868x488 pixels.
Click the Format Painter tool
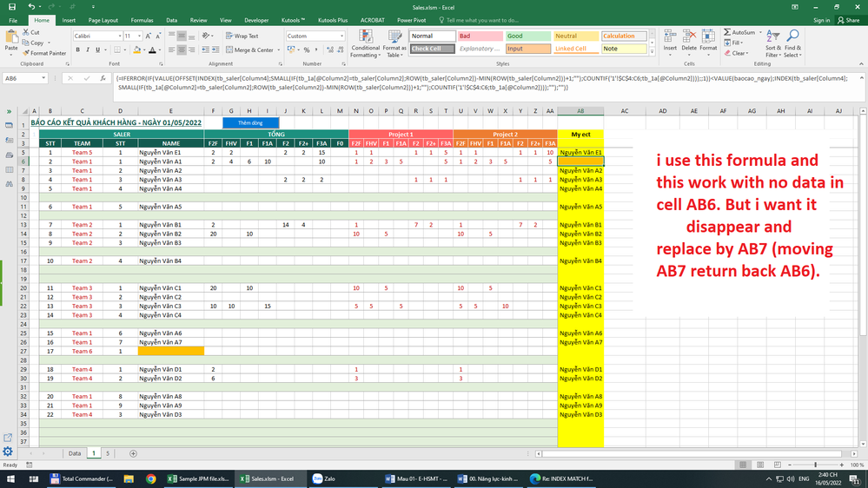coord(45,53)
